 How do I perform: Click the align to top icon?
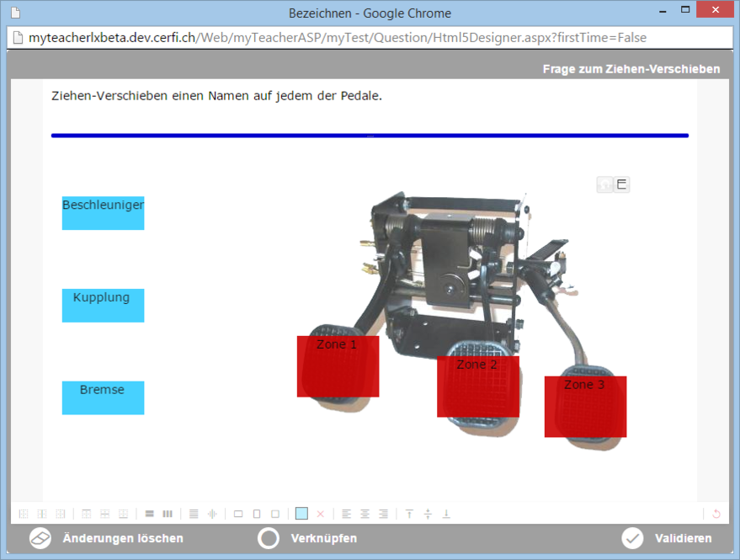(x=410, y=514)
